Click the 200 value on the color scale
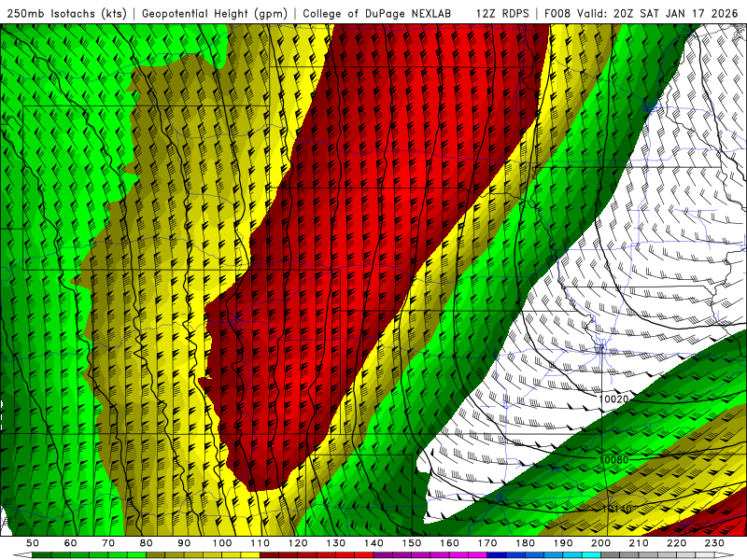 (x=600, y=543)
